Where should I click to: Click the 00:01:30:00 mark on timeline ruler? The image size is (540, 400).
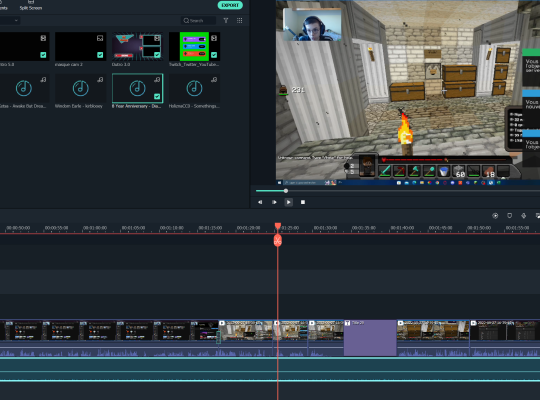(x=325, y=228)
